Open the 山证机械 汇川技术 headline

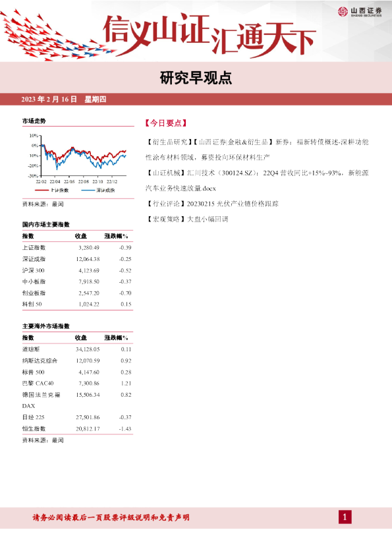[x=257, y=181]
